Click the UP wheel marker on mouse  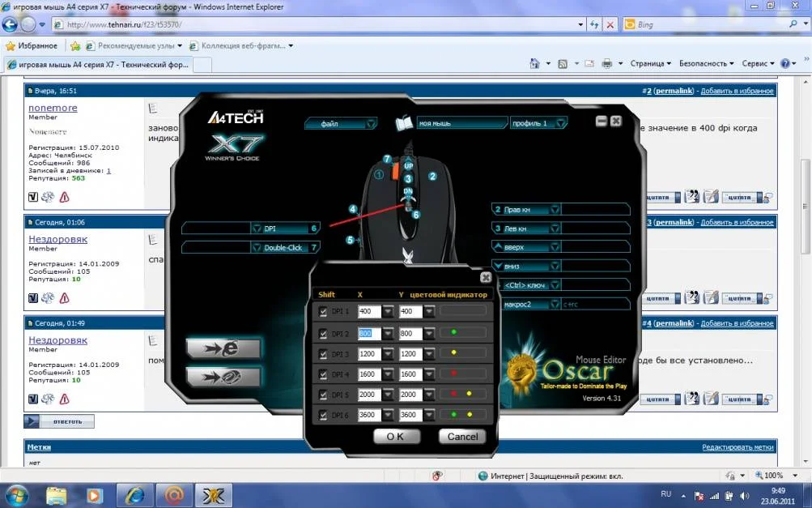(x=408, y=165)
